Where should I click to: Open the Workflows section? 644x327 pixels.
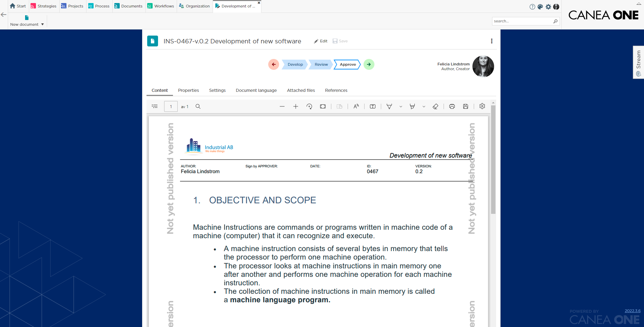point(161,6)
